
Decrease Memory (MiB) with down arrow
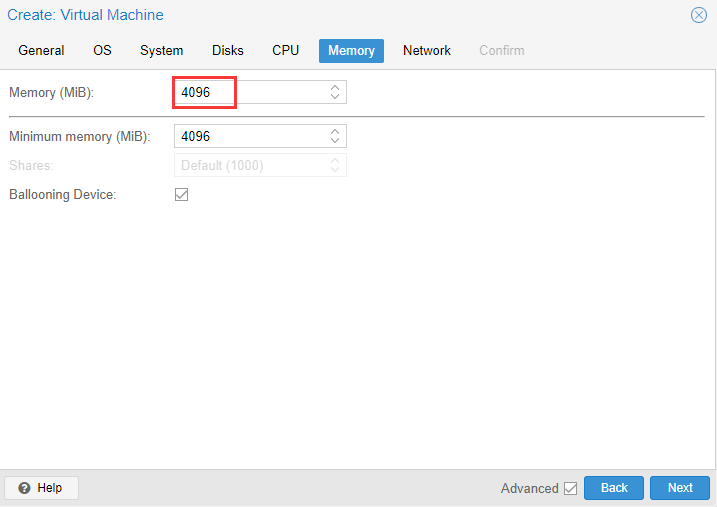(335, 97)
